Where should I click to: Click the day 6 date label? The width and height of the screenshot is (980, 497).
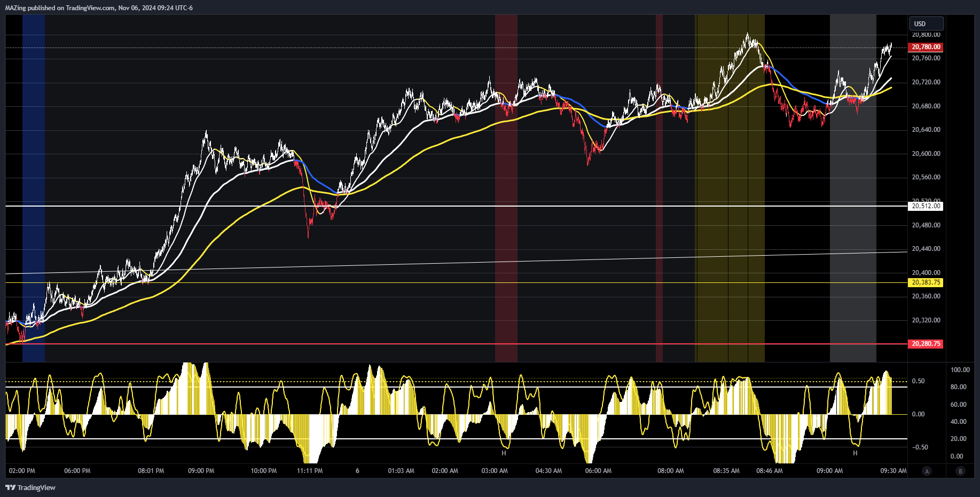(357, 471)
